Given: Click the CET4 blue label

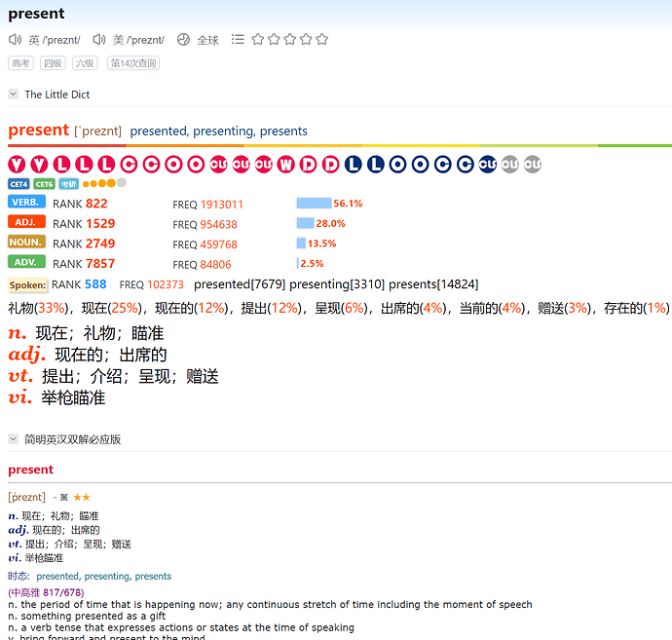Looking at the screenshot, I should [x=19, y=184].
